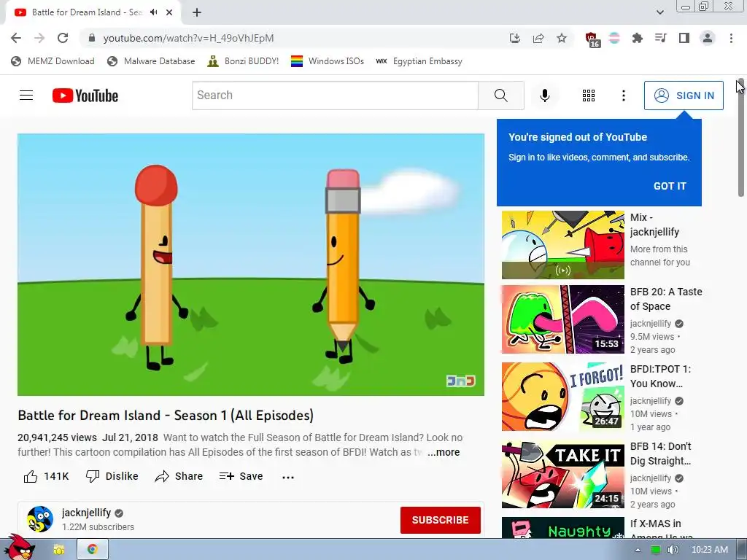Go back with the browser back arrow
This screenshot has height=560, width=747.
tap(16, 38)
